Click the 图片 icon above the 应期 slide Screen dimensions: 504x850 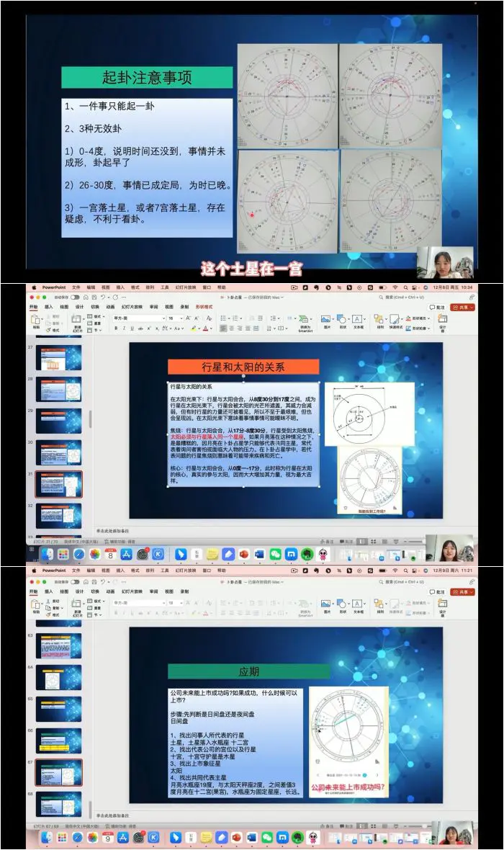[x=325, y=602]
